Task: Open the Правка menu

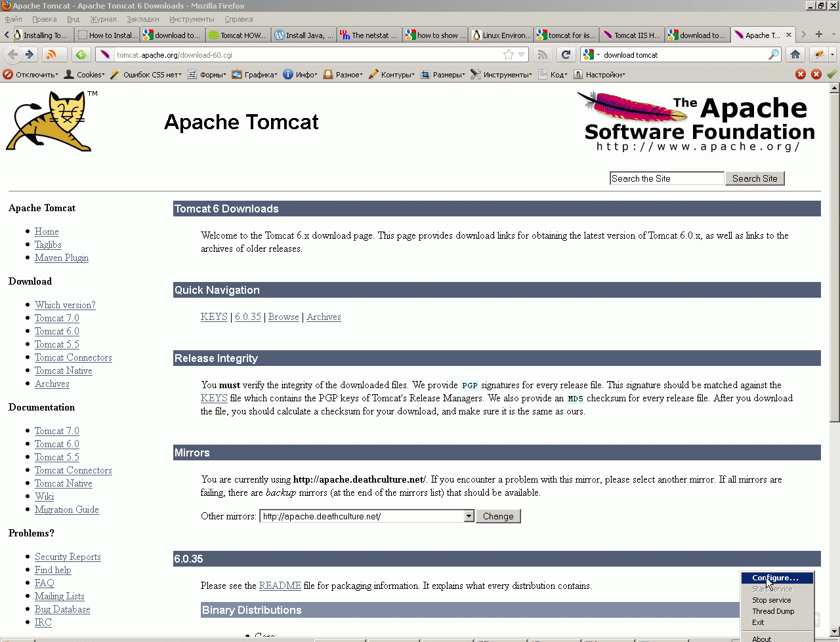Action: coord(45,19)
